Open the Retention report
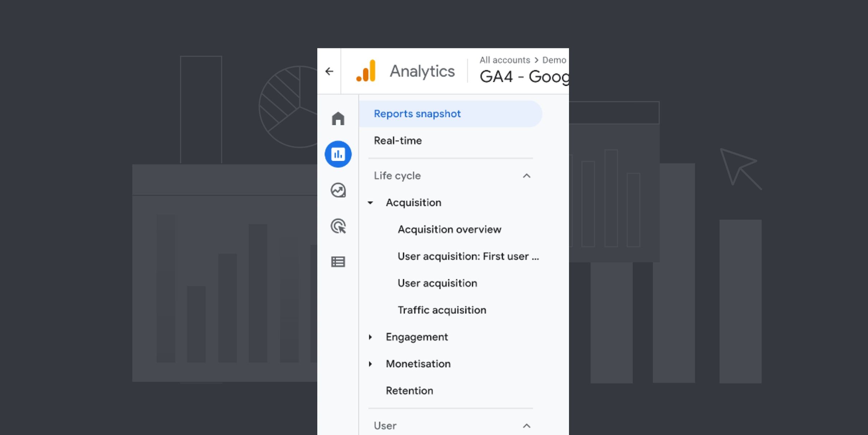This screenshot has height=435, width=868. [x=409, y=391]
